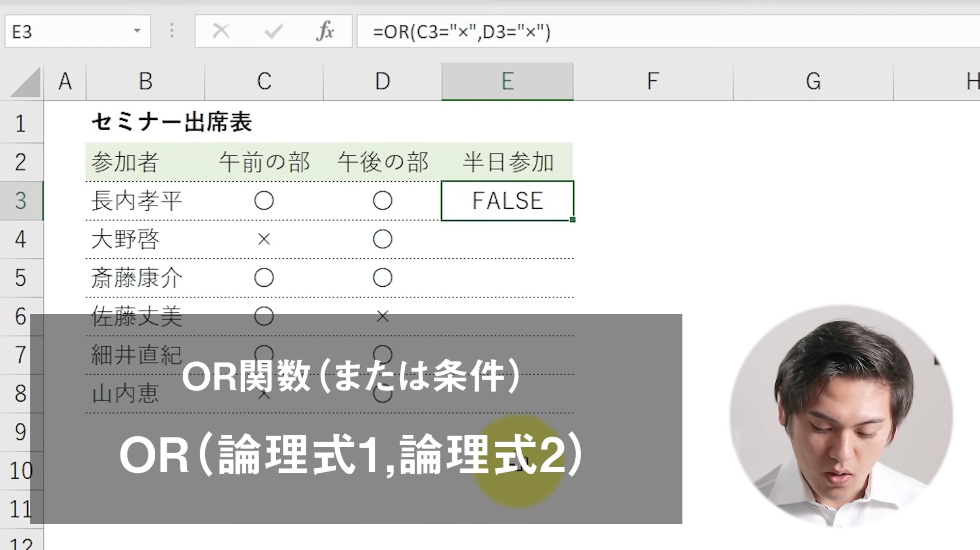Expand the Name Box dropdown arrow

tap(137, 31)
